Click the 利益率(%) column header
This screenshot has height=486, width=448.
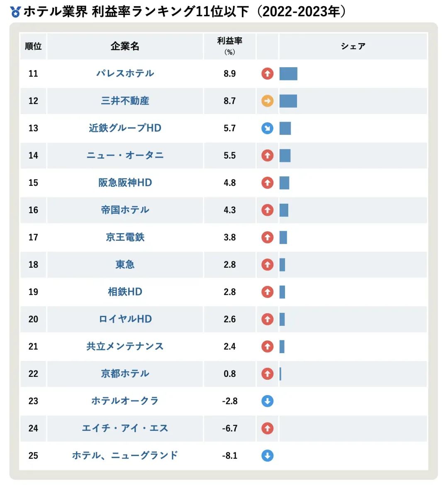tap(229, 46)
